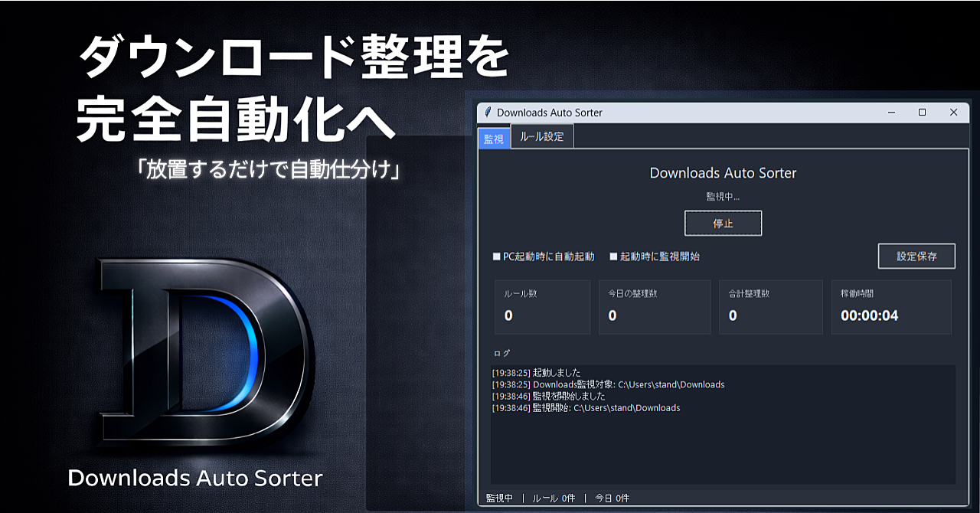The image size is (980, 513).
Task: Maximize the Downloads Auto Sorter window
Action: click(923, 113)
